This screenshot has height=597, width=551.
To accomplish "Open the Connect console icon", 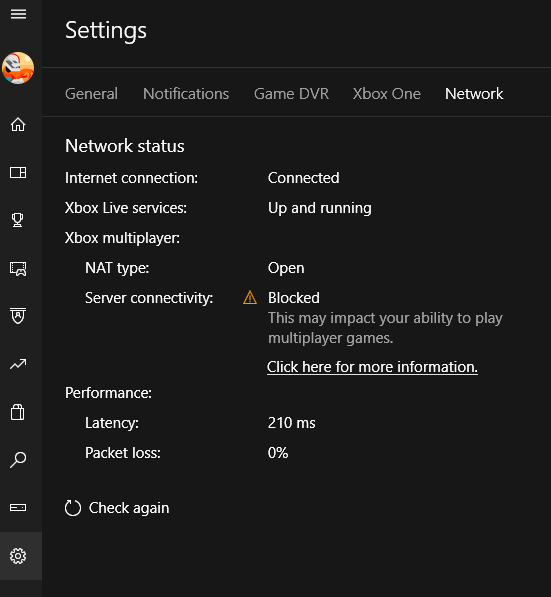I will [x=18, y=508].
